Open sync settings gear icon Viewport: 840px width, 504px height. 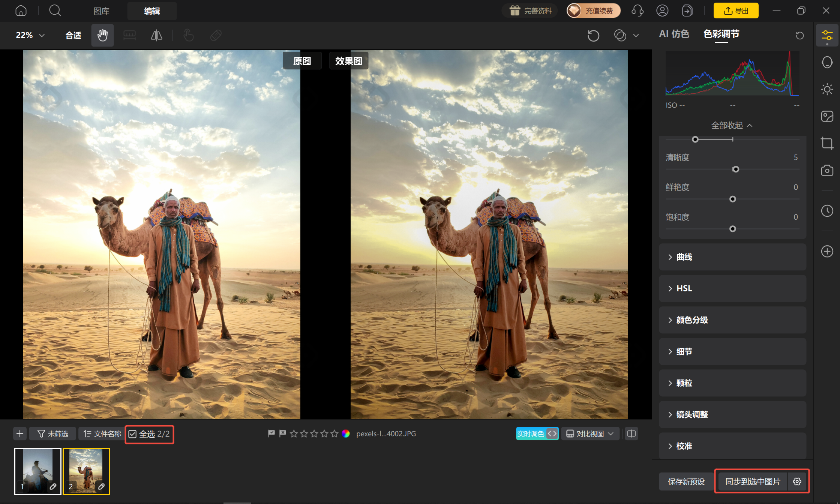pyautogui.click(x=797, y=481)
